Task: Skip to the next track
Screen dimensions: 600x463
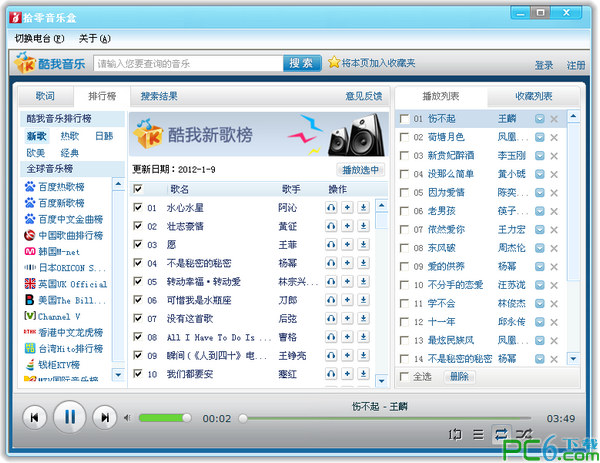Action: coord(104,417)
